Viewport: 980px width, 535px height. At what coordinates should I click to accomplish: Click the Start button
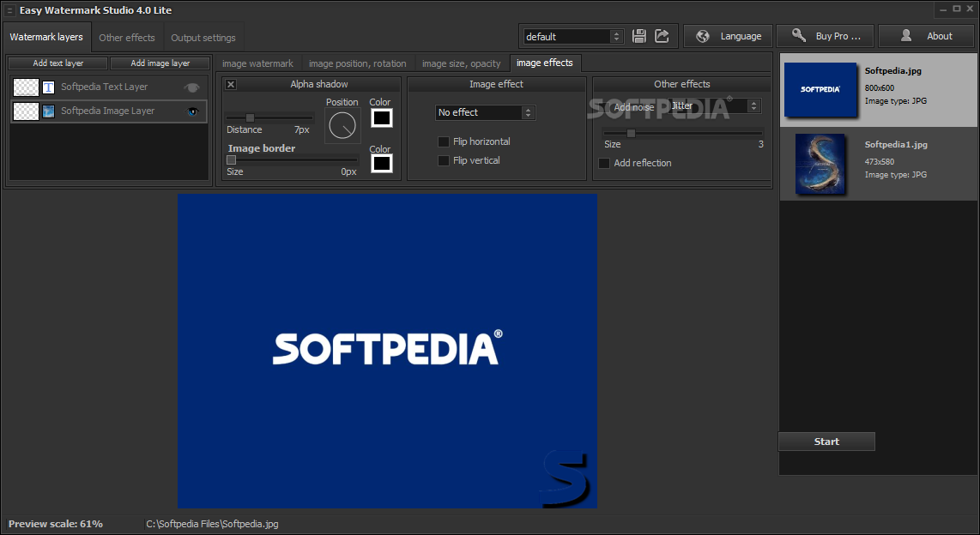click(826, 442)
